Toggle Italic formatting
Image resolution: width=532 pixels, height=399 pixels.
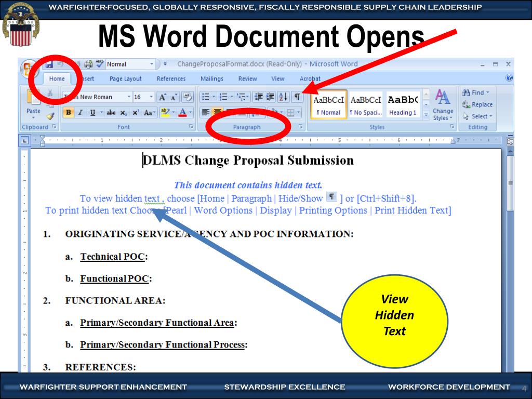pyautogui.click(x=81, y=113)
